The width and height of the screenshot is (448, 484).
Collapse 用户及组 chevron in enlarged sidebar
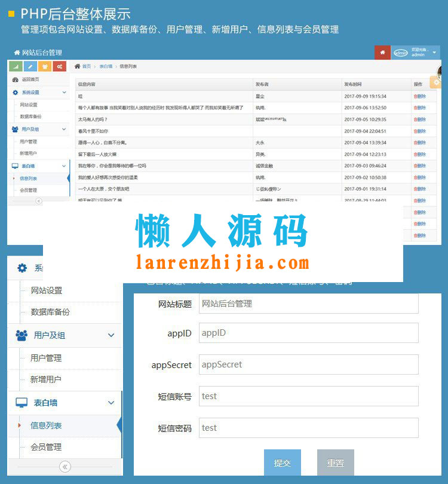click(111, 335)
